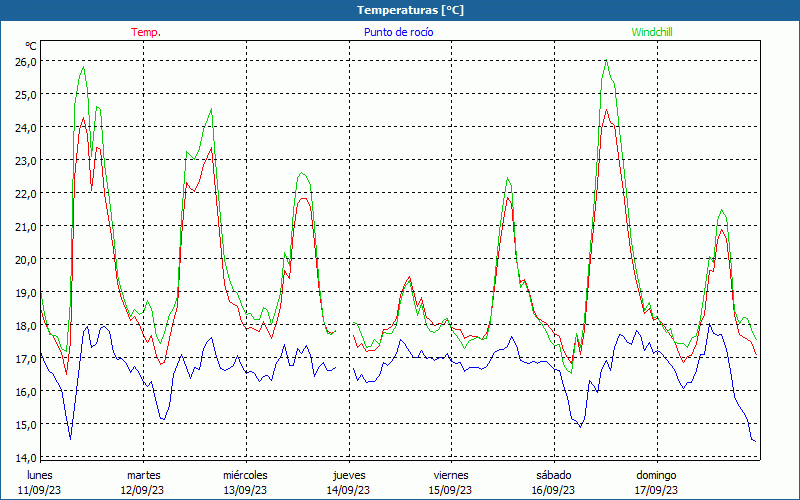Click the '20,0' y-axis value
The width and height of the screenshot is (800, 500).
click(27, 260)
